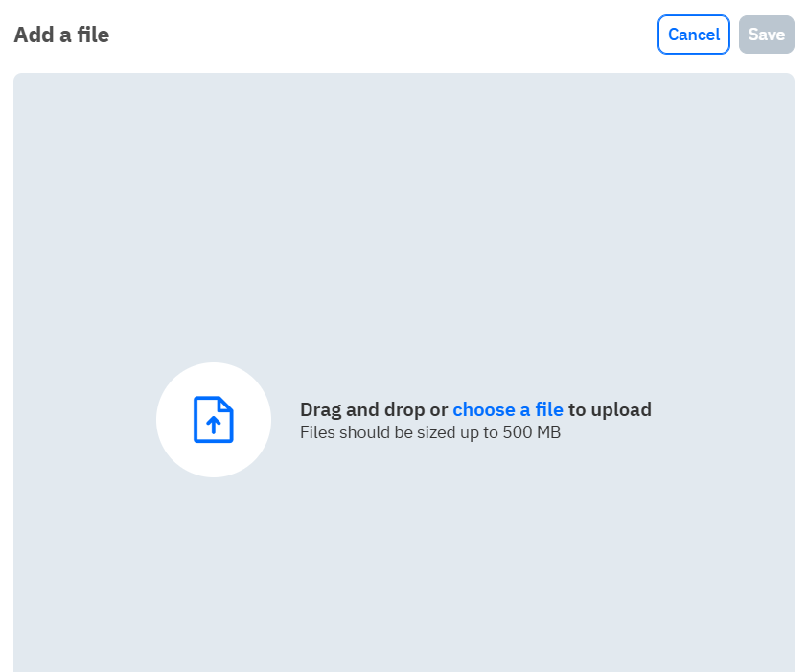
Task: Click the blue upload document icon
Action: coord(213,419)
